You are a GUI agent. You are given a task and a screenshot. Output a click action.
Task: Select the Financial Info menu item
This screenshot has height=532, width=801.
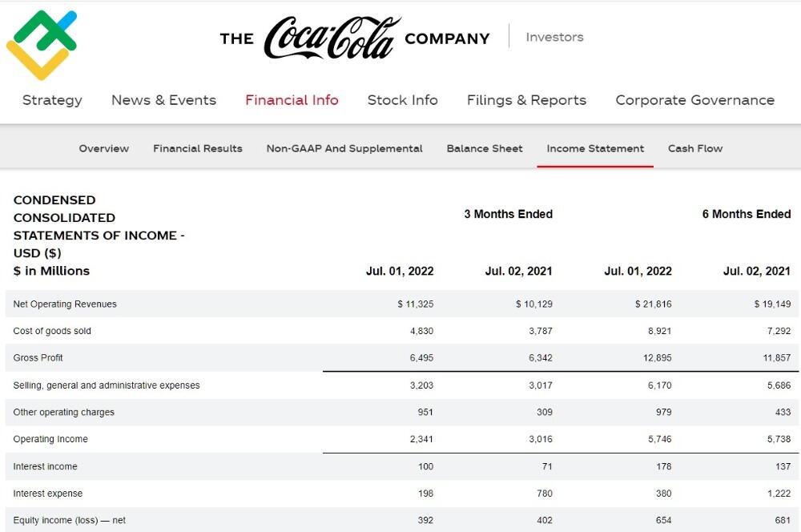(292, 100)
